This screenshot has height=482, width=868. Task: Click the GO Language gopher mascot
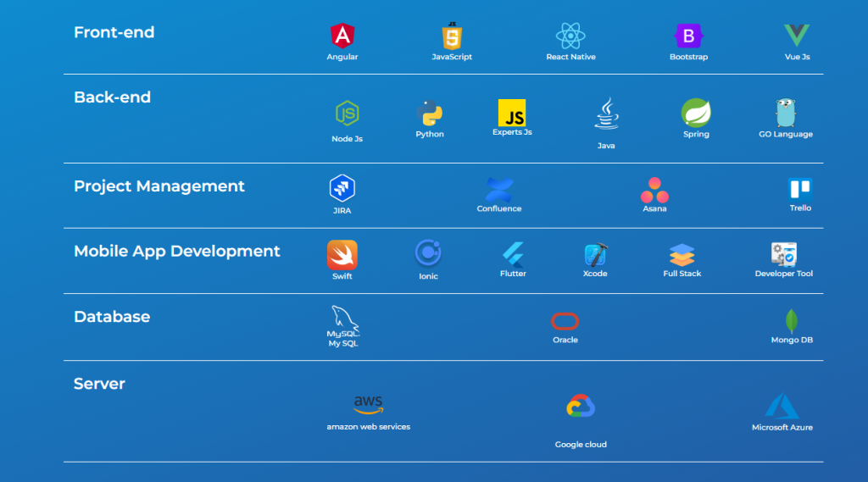pyautogui.click(x=786, y=113)
